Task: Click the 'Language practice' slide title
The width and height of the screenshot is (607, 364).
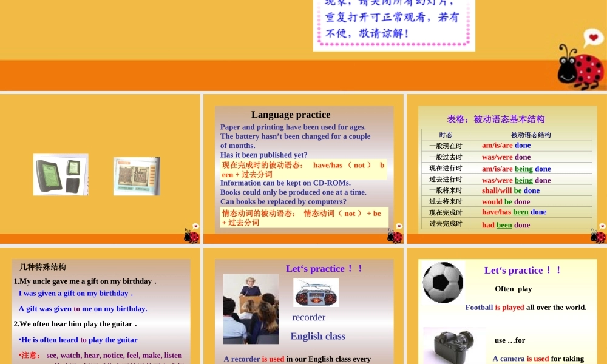Action: (291, 115)
